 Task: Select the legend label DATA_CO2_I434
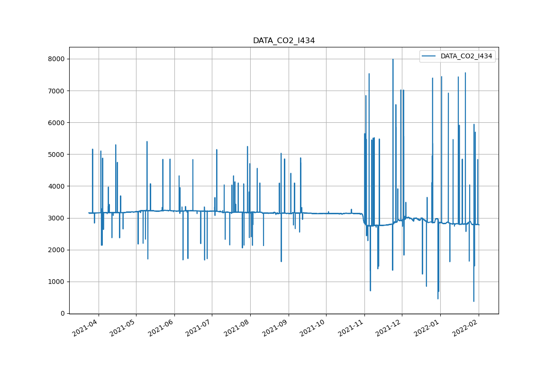tap(466, 56)
